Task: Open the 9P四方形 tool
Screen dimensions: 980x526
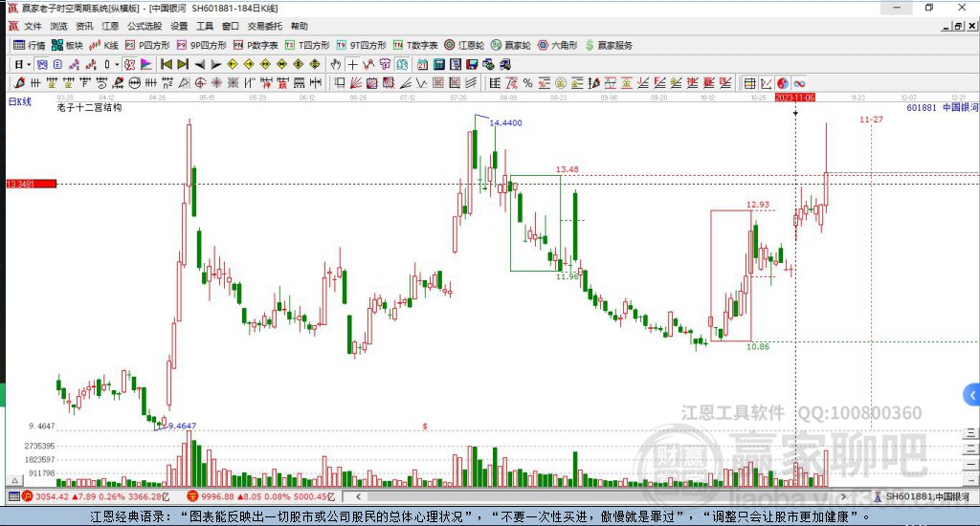Action: pyautogui.click(x=202, y=45)
